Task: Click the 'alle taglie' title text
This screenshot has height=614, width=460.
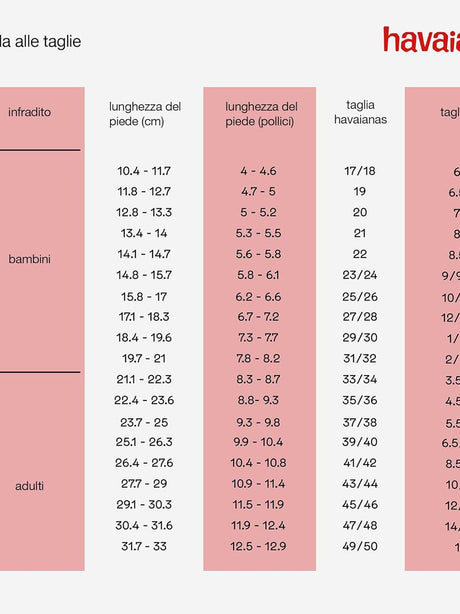Action: (x=48, y=42)
